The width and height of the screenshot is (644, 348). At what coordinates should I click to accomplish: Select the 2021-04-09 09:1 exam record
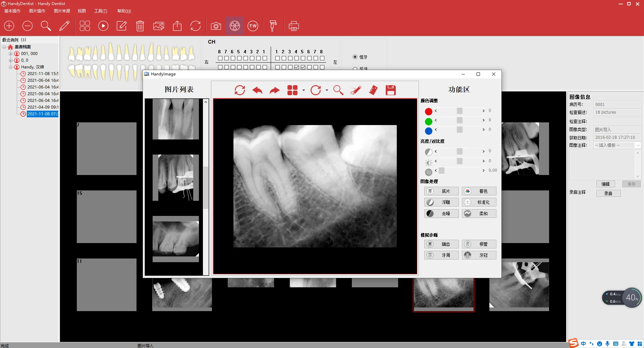click(43, 107)
